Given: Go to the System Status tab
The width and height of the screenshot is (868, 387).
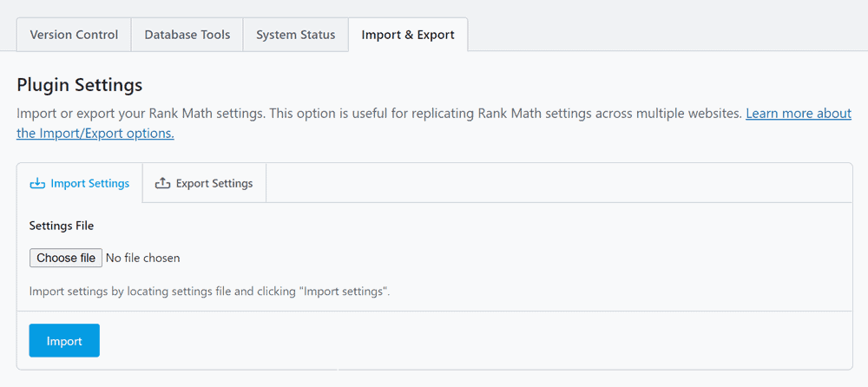Looking at the screenshot, I should 295,35.
